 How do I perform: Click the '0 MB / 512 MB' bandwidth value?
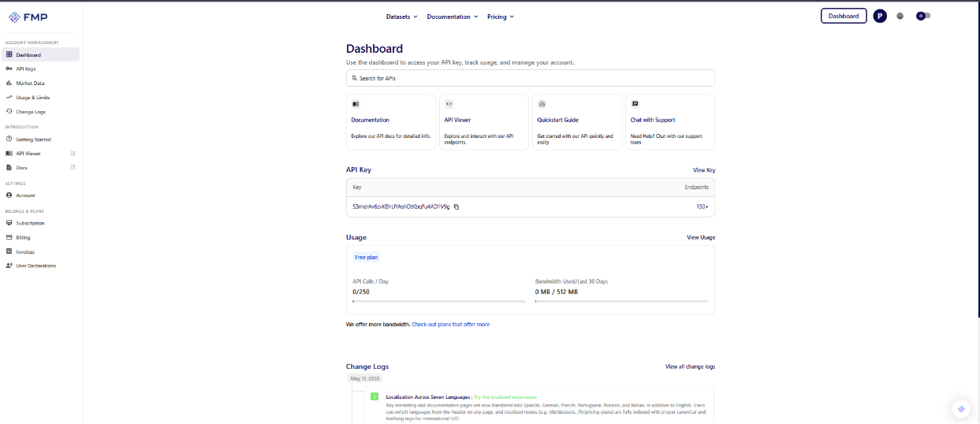point(556,292)
